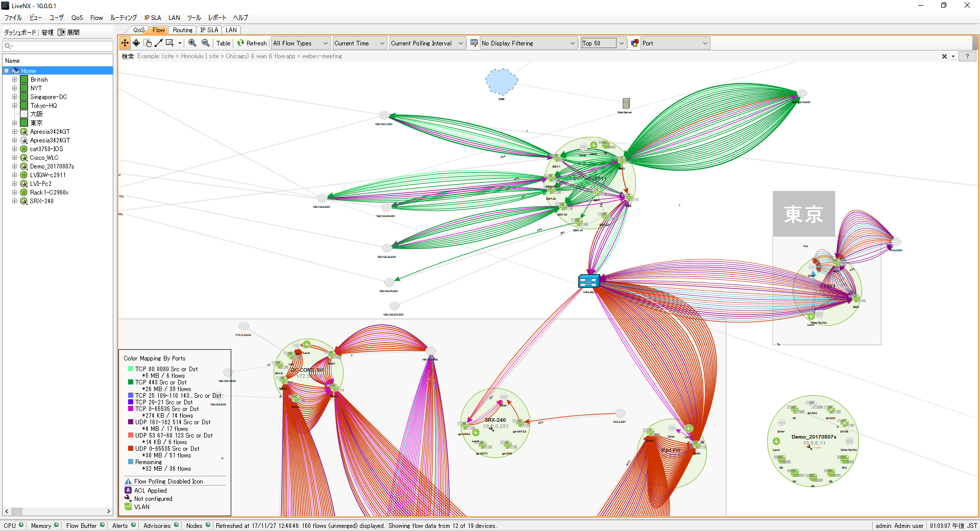
Task: Click the device tree search box
Action: click(x=58, y=46)
